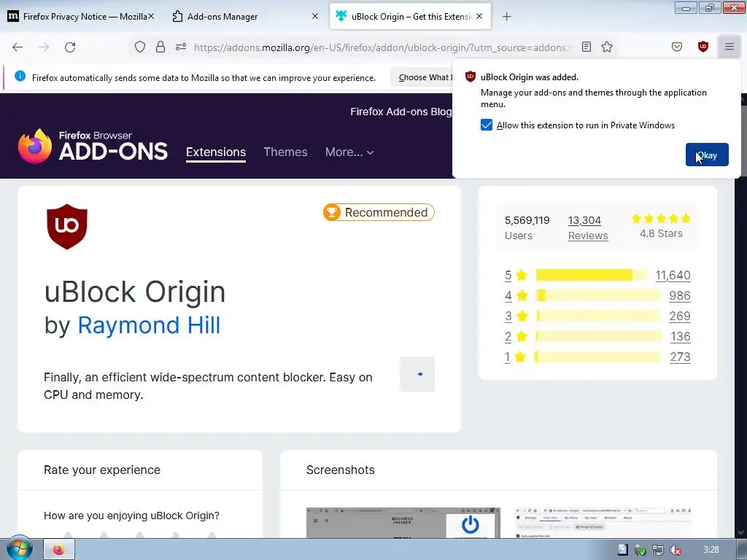747x560 pixels.
Task: Close the Add-ons Manager tab
Action: coord(315,16)
